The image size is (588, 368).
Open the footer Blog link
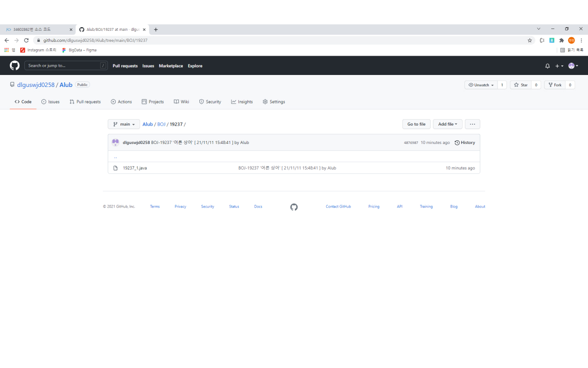click(x=454, y=207)
